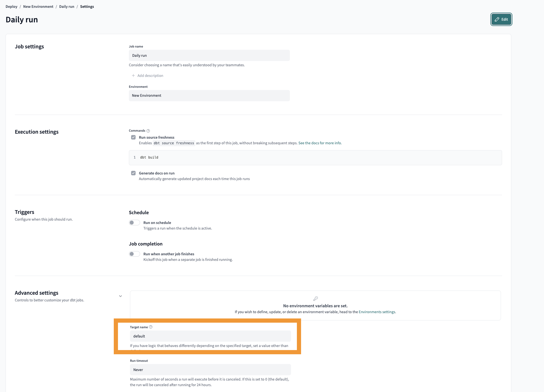Click the Settings breadcrumb item

pyautogui.click(x=87, y=6)
